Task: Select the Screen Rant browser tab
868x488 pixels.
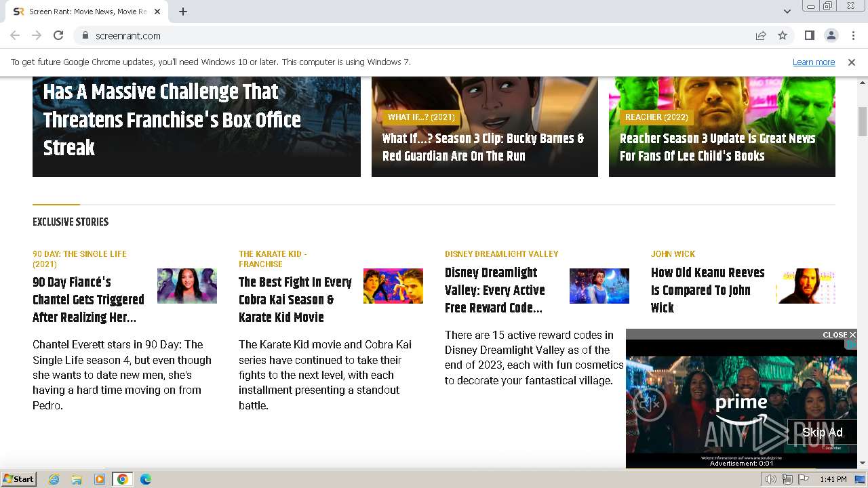Action: [x=87, y=12]
